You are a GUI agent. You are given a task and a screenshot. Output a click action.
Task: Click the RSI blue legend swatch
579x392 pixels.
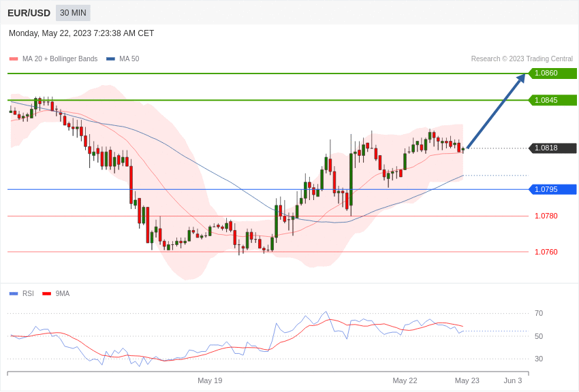pyautogui.click(x=14, y=293)
